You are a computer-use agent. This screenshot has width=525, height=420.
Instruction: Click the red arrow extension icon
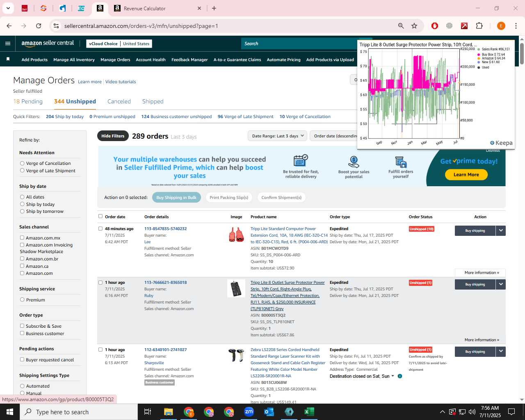pos(464,26)
